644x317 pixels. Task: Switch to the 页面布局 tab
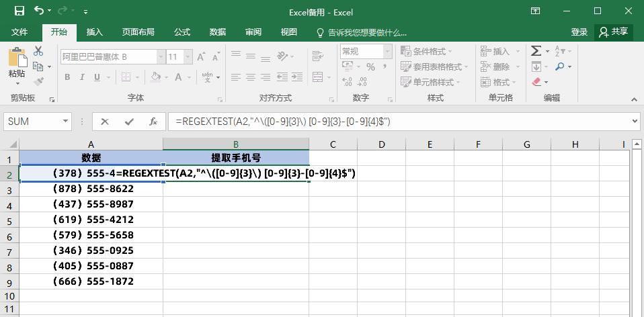pos(138,32)
